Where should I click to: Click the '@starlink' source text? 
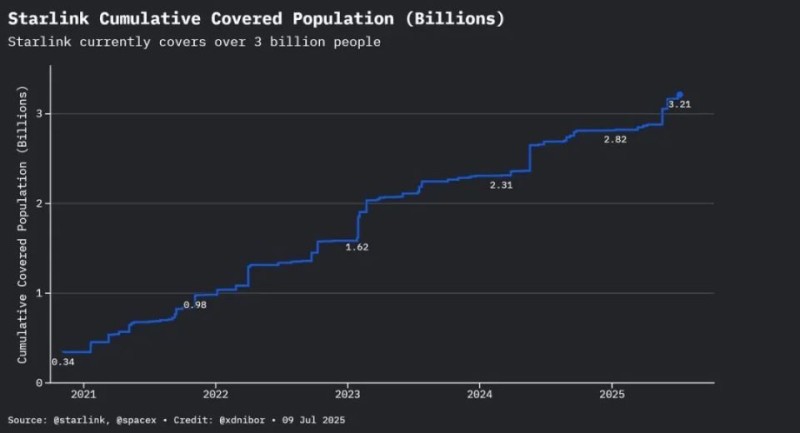[x=79, y=420]
